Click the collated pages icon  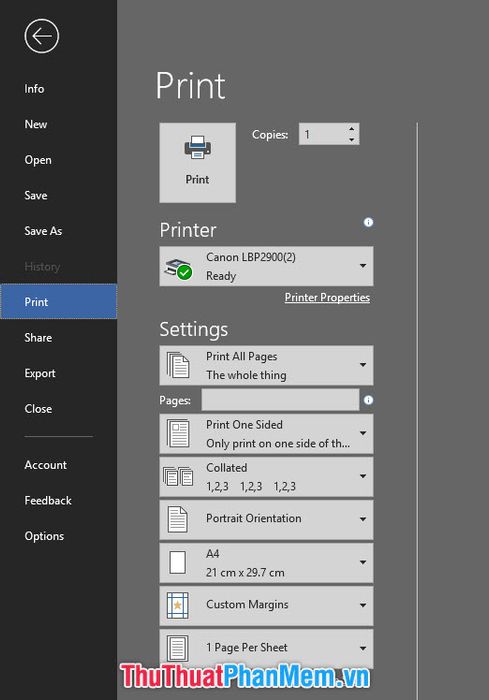click(x=178, y=476)
